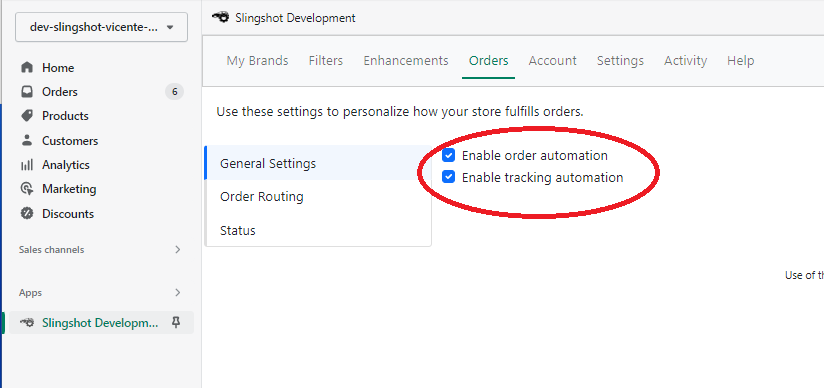This screenshot has width=824, height=388.
Task: Open Slingshot Development app link in sidebar
Action: pyautogui.click(x=101, y=322)
